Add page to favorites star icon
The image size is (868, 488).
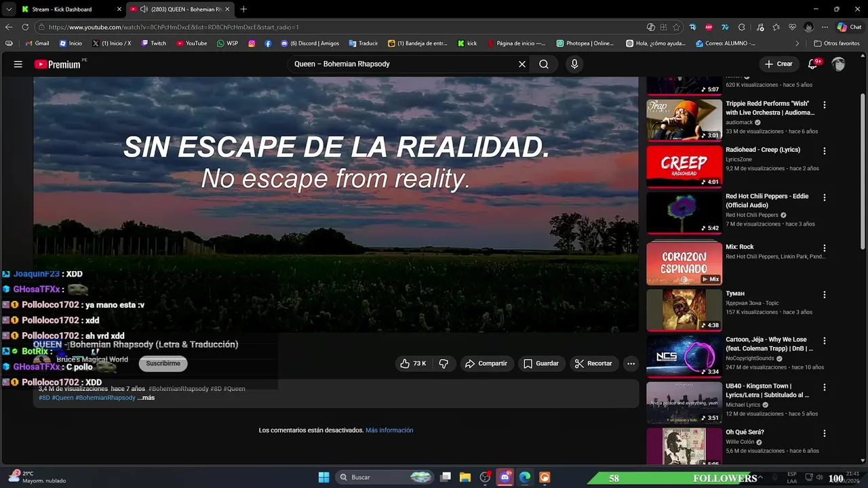[676, 27]
